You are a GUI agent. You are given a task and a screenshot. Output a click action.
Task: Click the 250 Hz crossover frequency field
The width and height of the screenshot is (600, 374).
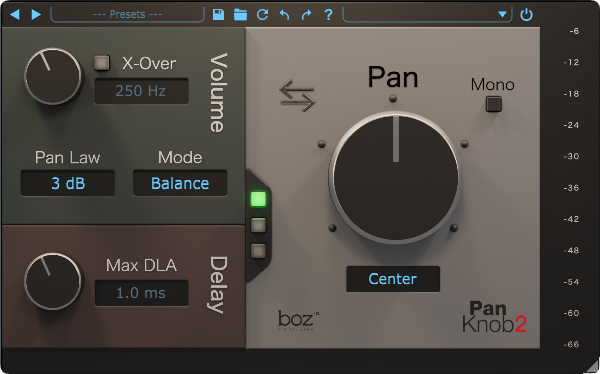(x=141, y=91)
